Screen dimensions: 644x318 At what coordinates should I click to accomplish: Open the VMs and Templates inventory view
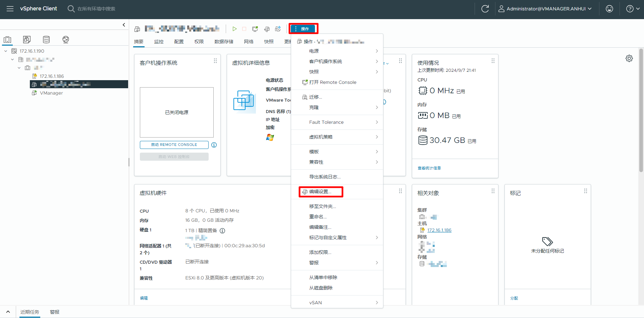tap(27, 40)
